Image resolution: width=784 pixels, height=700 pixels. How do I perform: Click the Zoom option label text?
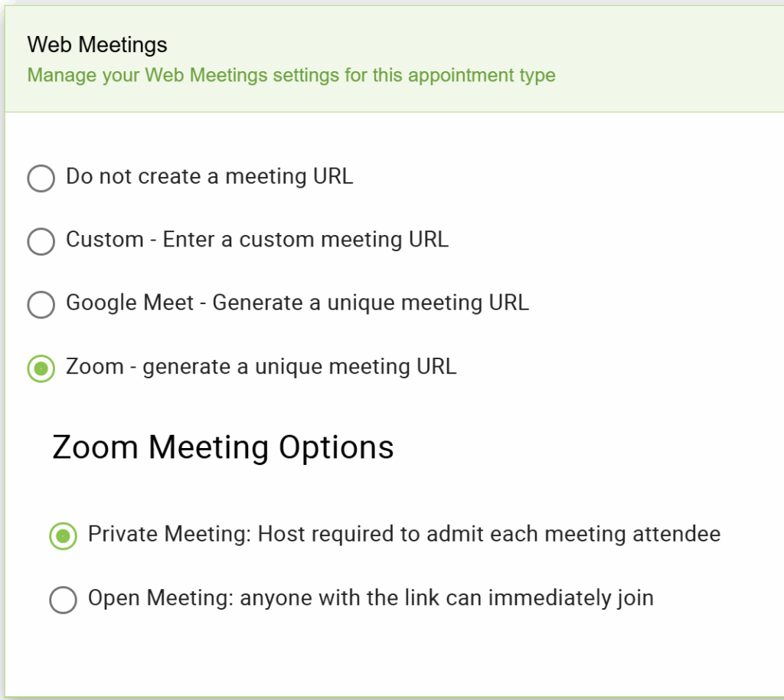[262, 366]
